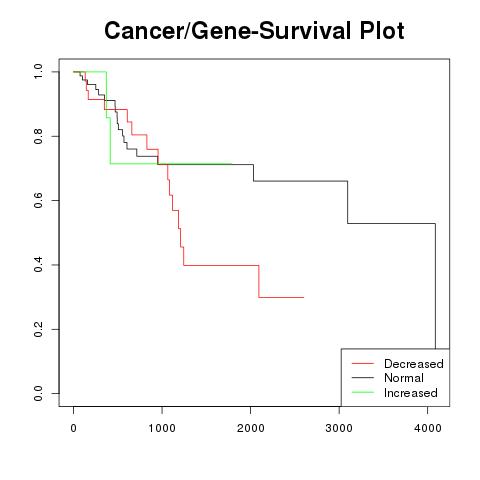Click the 1000 x-axis tick label

162,428
